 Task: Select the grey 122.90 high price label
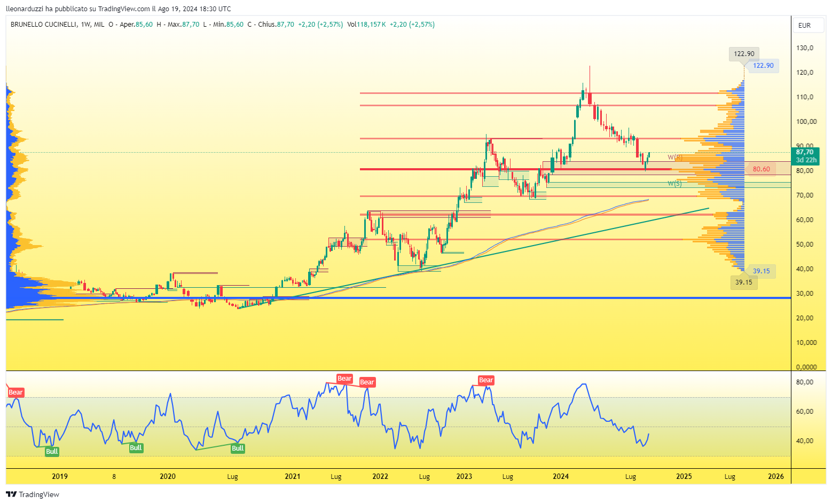click(744, 53)
